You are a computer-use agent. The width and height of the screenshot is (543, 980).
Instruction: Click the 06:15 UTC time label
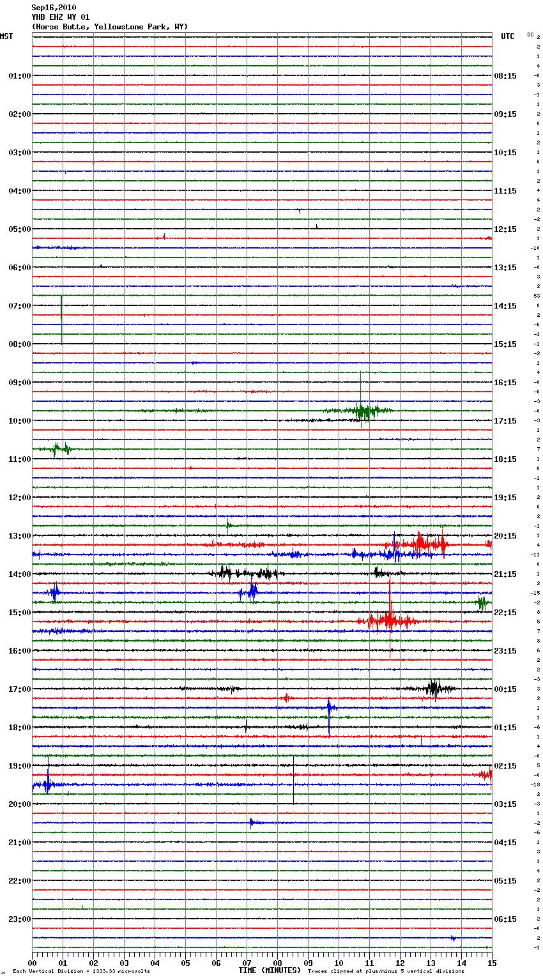505,919
